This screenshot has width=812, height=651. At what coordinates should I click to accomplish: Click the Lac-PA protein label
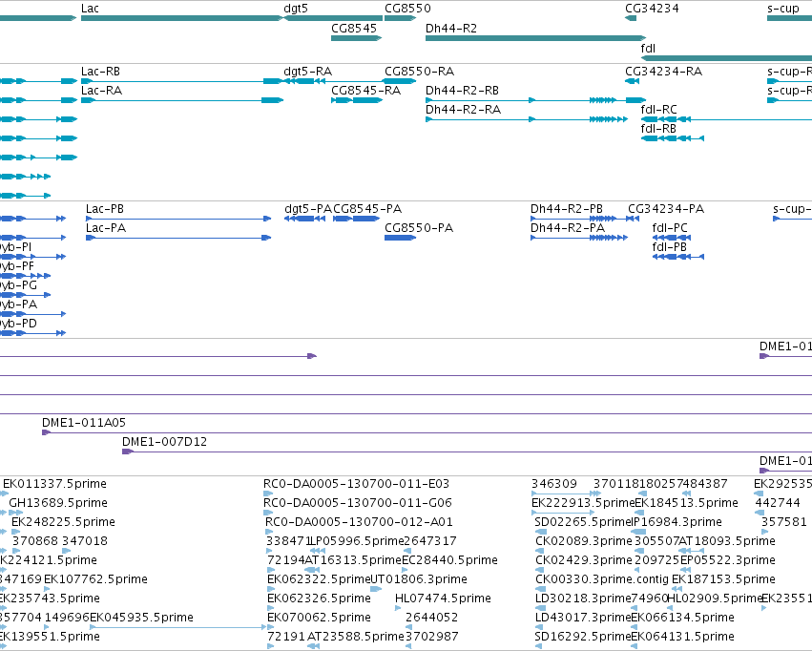click(x=106, y=228)
